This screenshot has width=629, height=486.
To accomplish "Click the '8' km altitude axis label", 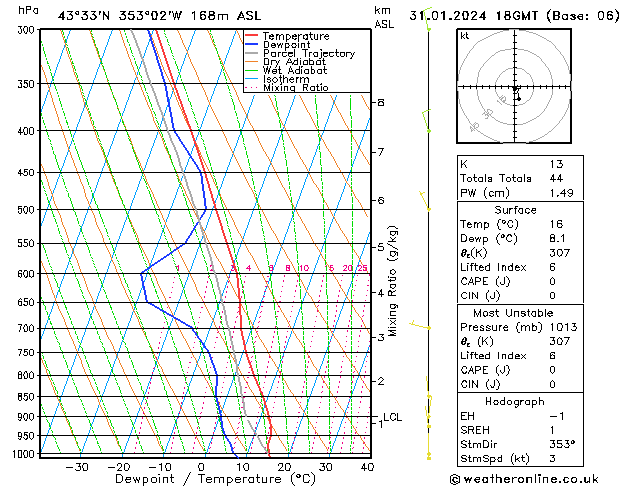I will [381, 103].
